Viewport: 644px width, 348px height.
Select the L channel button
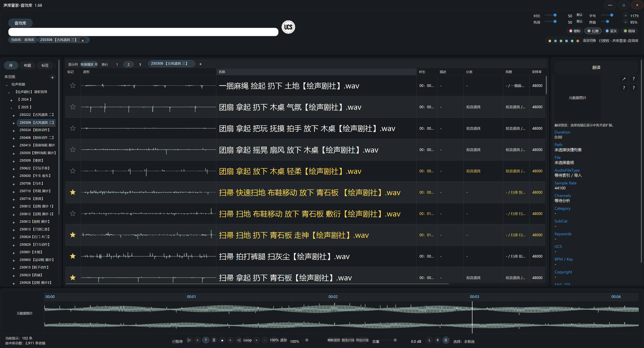(430, 340)
